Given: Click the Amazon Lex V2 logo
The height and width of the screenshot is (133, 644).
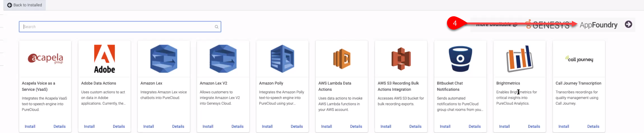Looking at the screenshot, I should [x=223, y=59].
